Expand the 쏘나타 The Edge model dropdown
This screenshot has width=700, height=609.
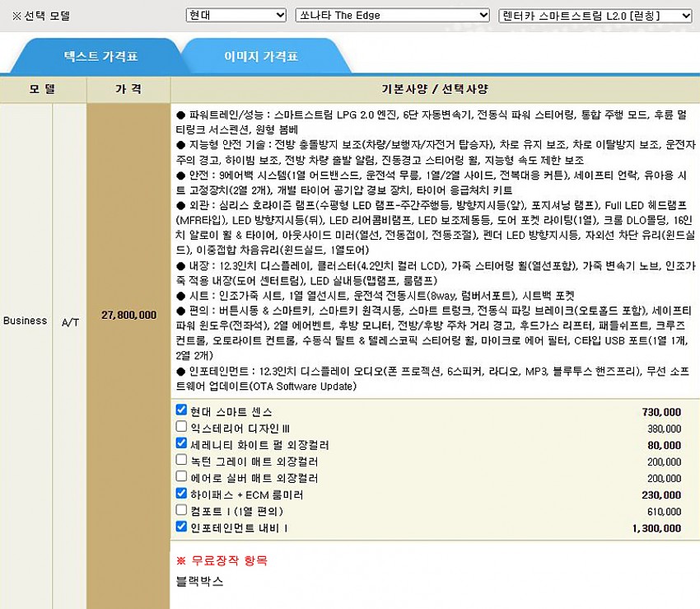392,16
